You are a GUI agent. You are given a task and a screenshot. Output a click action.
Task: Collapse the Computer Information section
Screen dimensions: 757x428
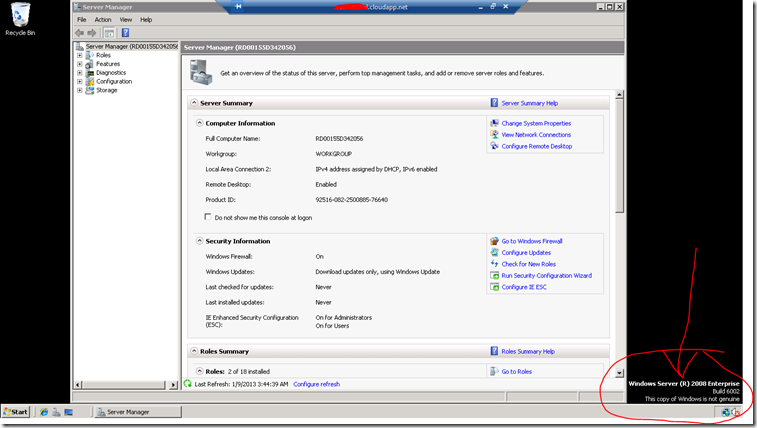[199, 123]
